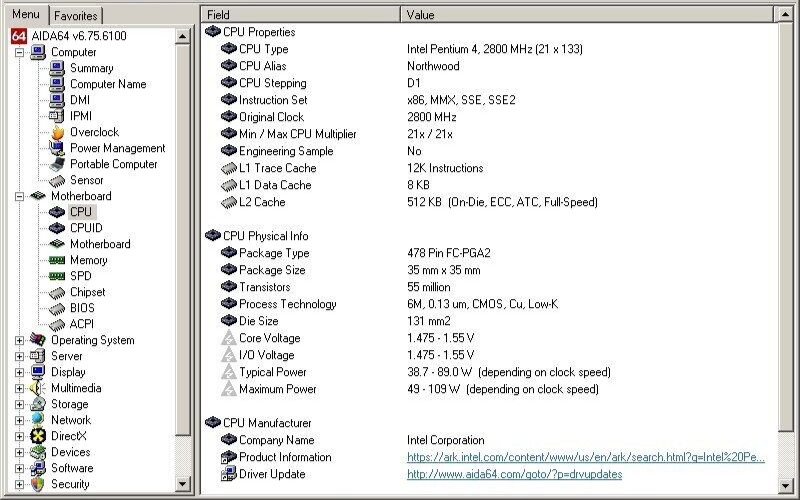Click the Portable Computer laptop icon
Screen dimensions: 800x500
click(x=57, y=164)
